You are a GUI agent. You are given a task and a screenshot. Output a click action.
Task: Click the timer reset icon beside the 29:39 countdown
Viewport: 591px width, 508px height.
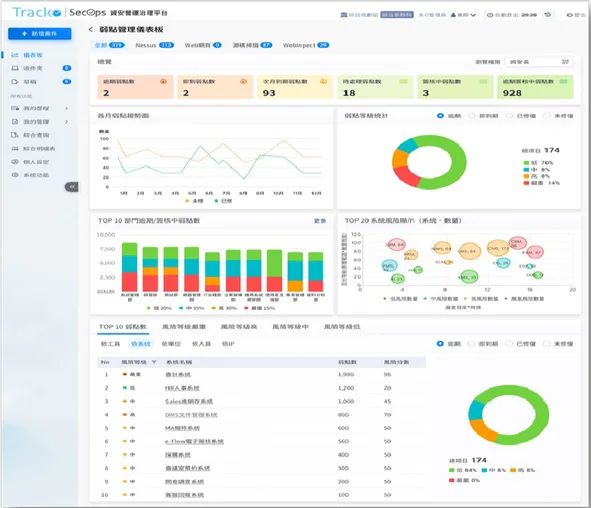coord(548,15)
